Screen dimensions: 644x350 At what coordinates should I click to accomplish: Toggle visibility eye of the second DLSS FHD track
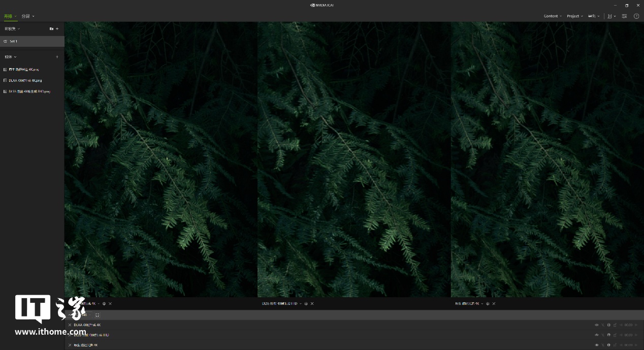pyautogui.click(x=597, y=335)
